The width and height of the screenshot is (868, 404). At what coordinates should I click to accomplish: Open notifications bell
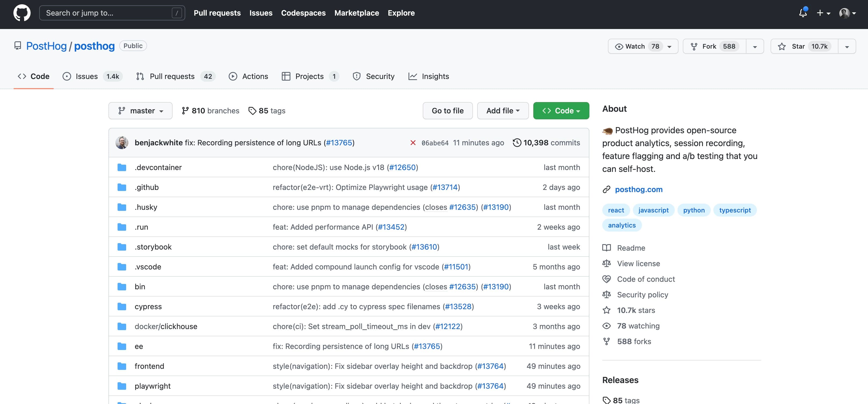point(803,12)
